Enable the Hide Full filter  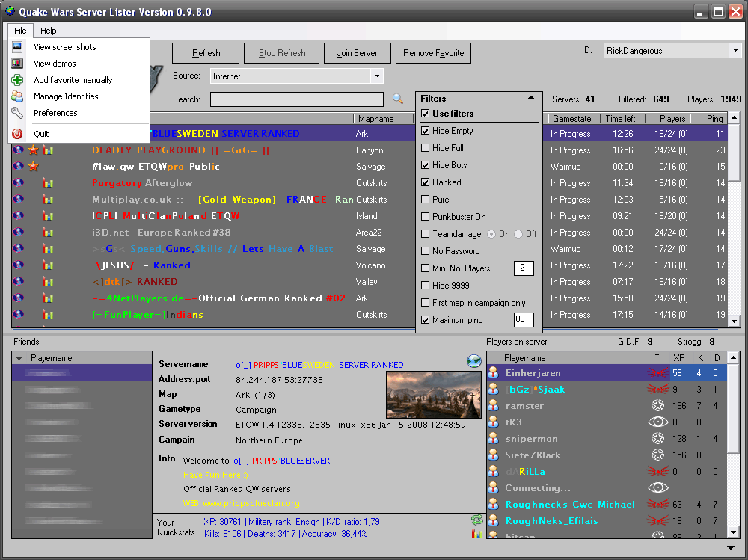(x=425, y=148)
